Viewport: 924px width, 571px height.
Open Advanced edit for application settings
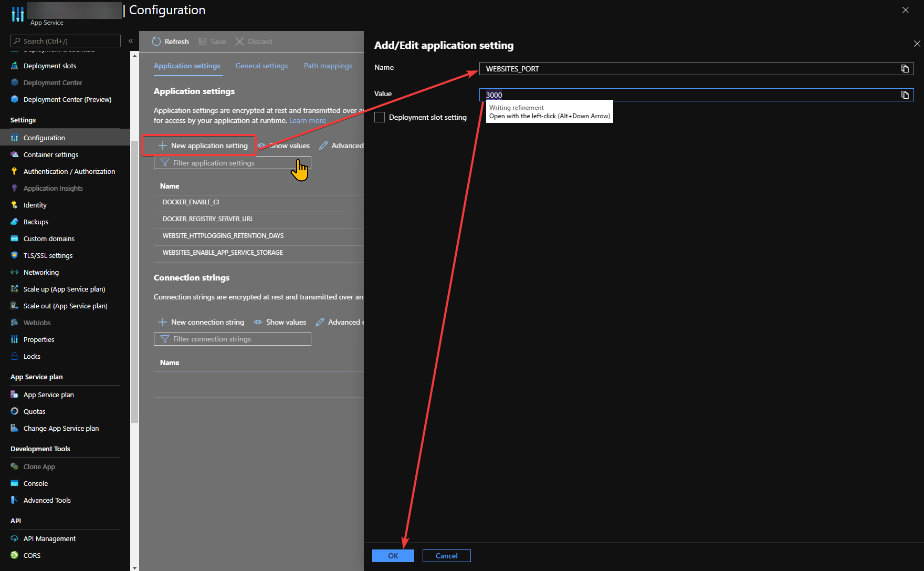point(341,146)
